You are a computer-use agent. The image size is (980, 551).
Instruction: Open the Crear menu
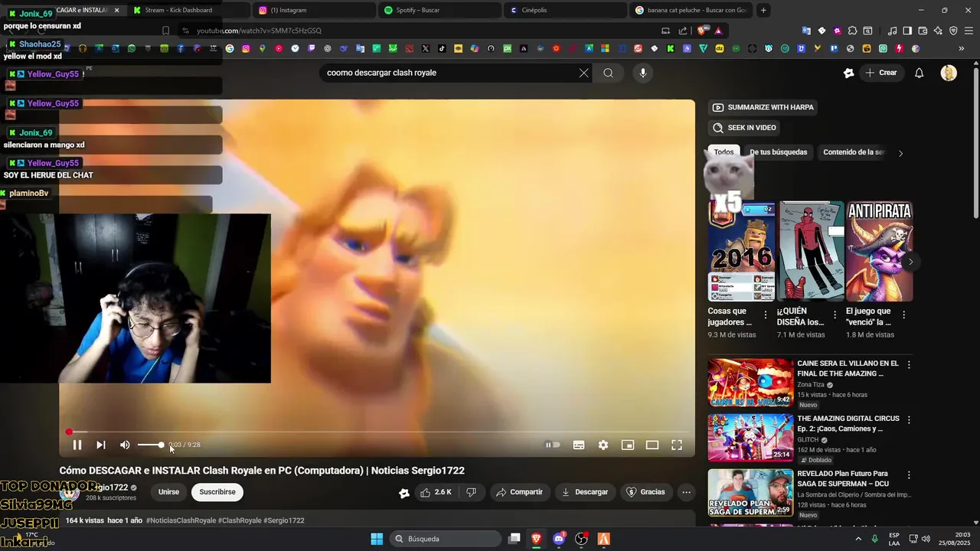[x=881, y=73]
